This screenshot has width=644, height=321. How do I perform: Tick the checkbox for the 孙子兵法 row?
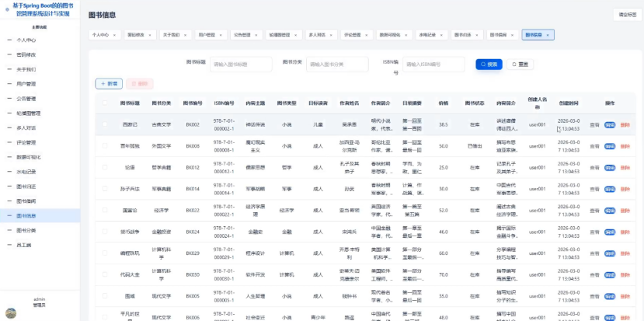click(x=105, y=189)
